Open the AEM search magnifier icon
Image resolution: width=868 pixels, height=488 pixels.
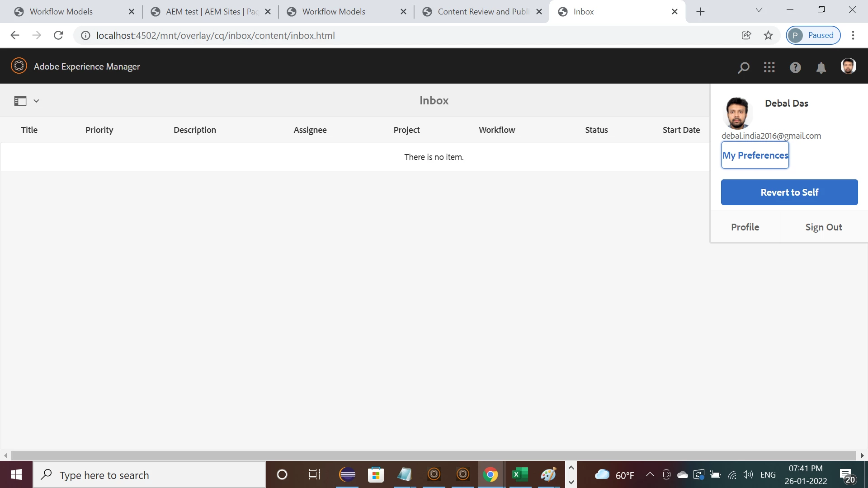coord(743,67)
